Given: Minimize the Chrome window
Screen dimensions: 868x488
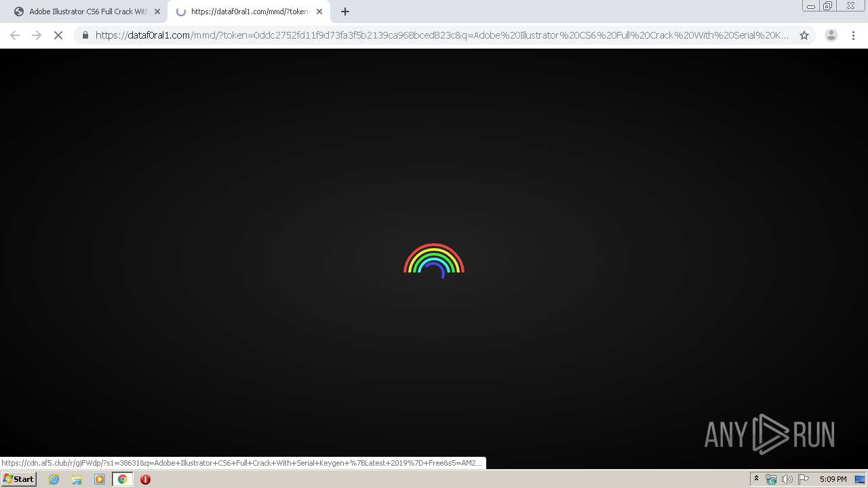Looking at the screenshot, I should [811, 6].
